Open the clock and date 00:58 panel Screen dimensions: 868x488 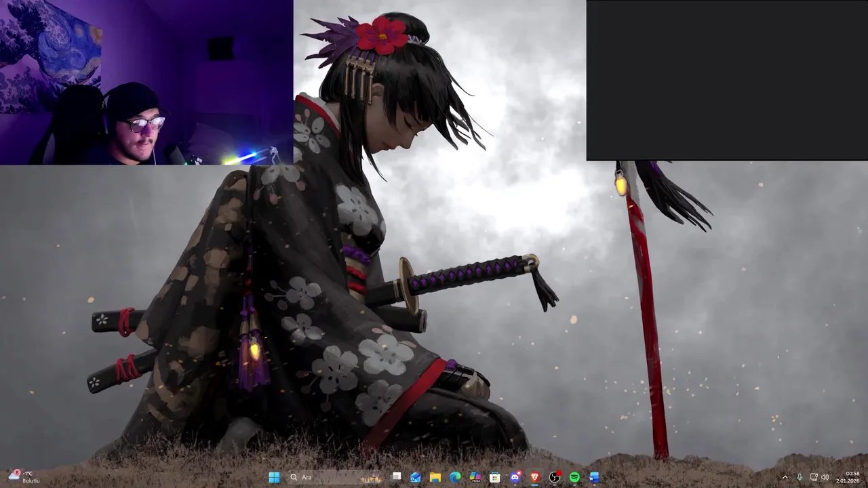click(x=848, y=477)
